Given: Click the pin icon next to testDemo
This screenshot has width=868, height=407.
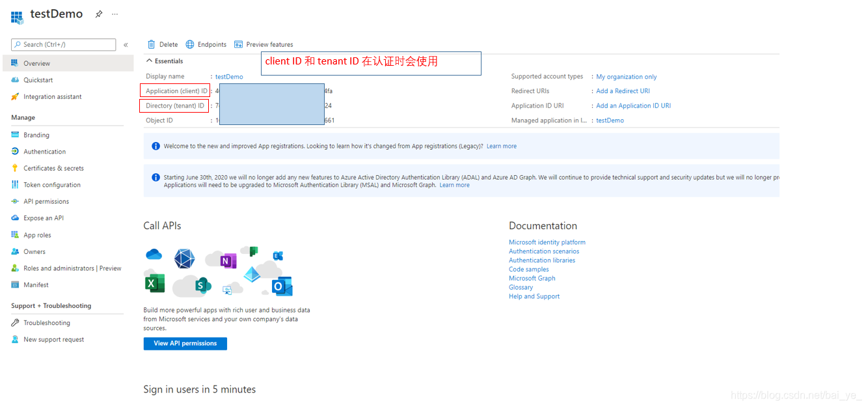Looking at the screenshot, I should [x=99, y=14].
